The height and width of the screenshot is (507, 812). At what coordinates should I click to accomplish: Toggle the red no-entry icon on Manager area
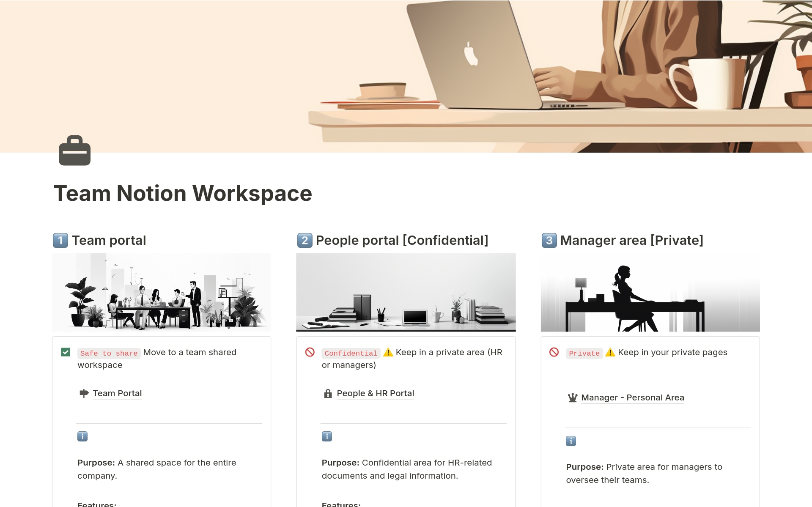(554, 352)
